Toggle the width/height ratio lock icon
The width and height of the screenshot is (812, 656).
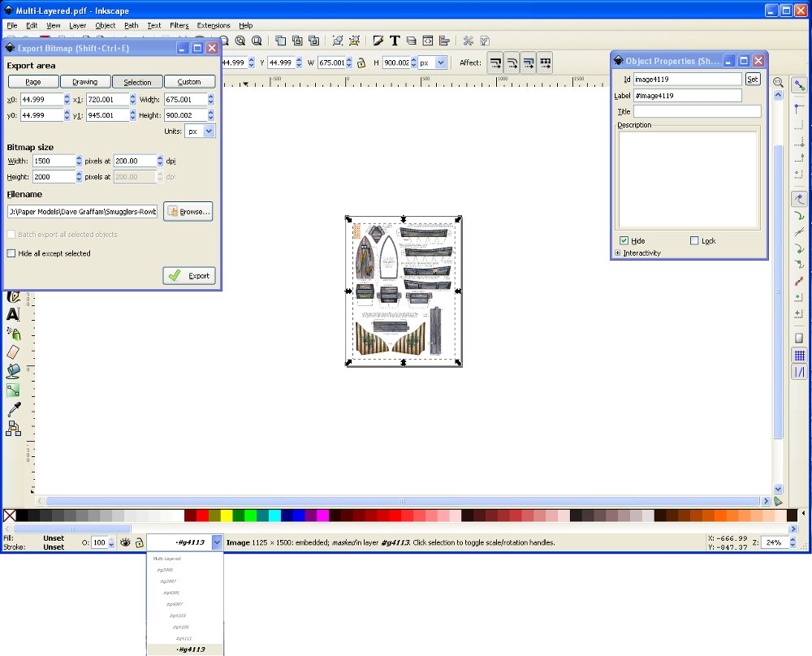(362, 63)
